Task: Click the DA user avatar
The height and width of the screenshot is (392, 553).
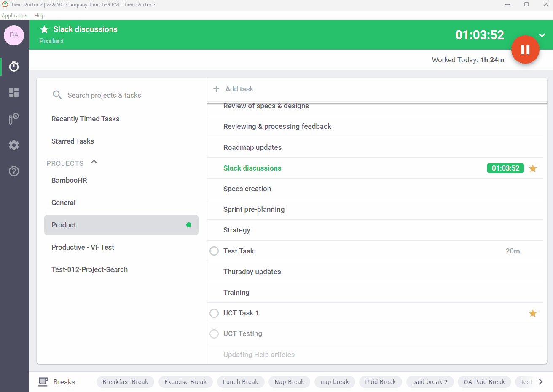Action: 14,35
